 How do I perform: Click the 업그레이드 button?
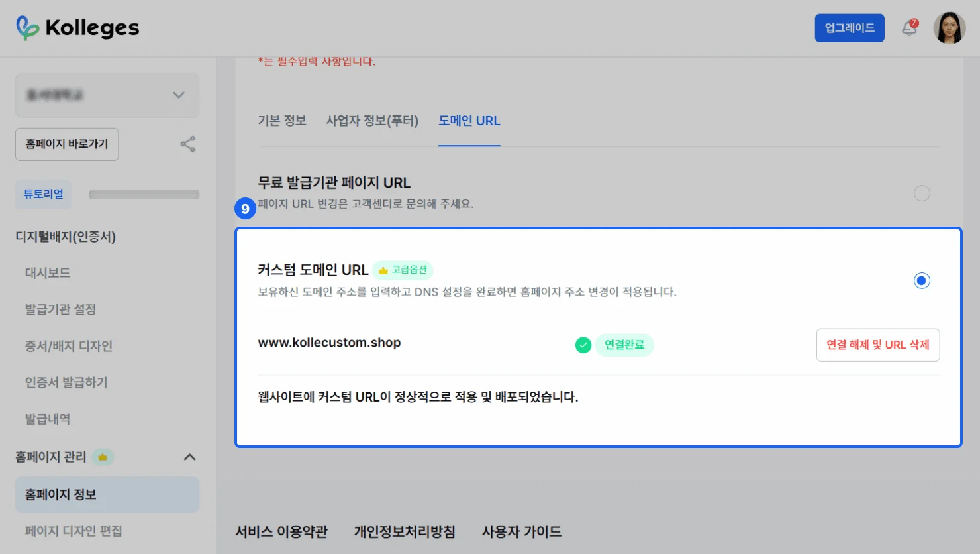tap(849, 28)
